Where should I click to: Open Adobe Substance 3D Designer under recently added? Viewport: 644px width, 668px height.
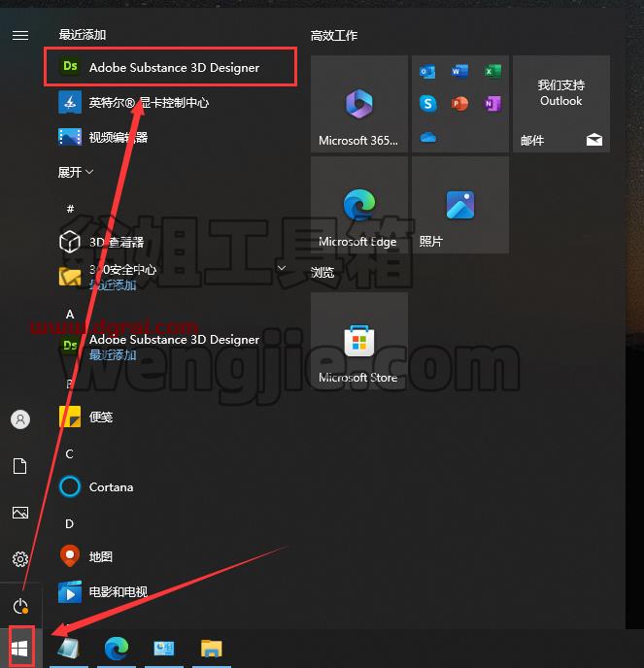coord(171,67)
